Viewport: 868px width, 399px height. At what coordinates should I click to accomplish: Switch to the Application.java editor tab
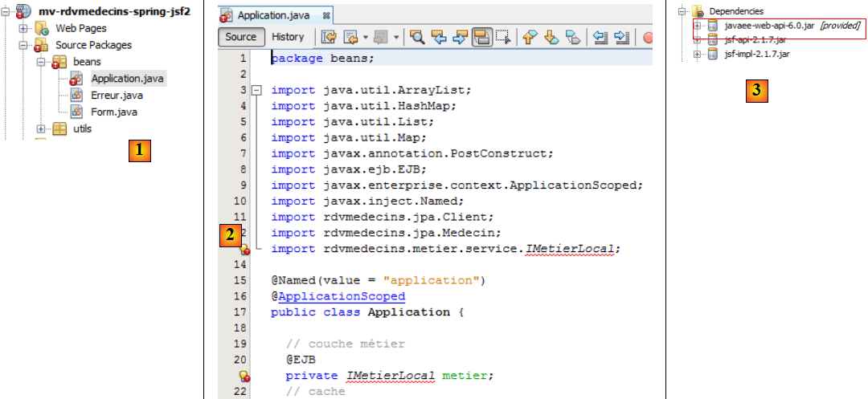tap(267, 15)
